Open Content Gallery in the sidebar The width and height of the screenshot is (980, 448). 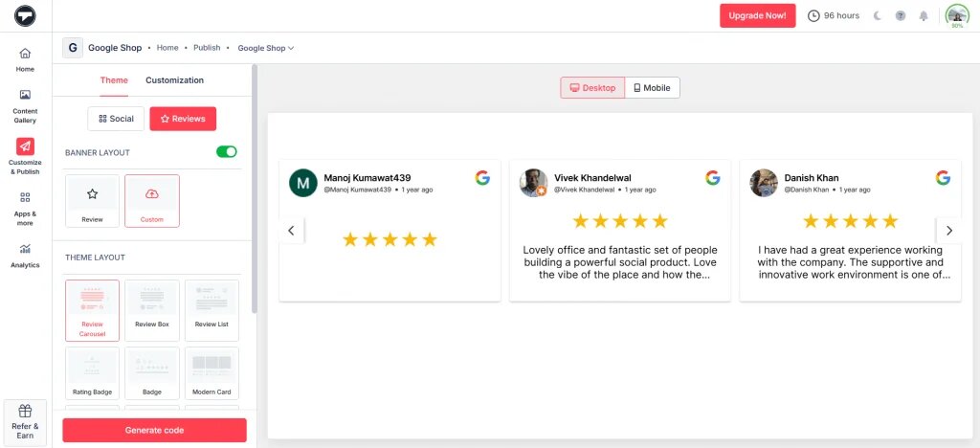(25, 105)
